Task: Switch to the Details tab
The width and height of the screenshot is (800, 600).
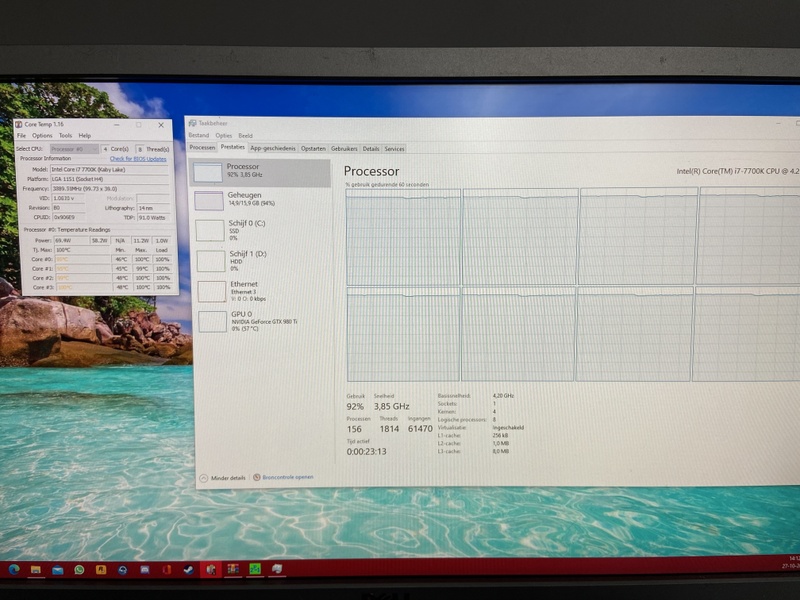Action: (371, 148)
